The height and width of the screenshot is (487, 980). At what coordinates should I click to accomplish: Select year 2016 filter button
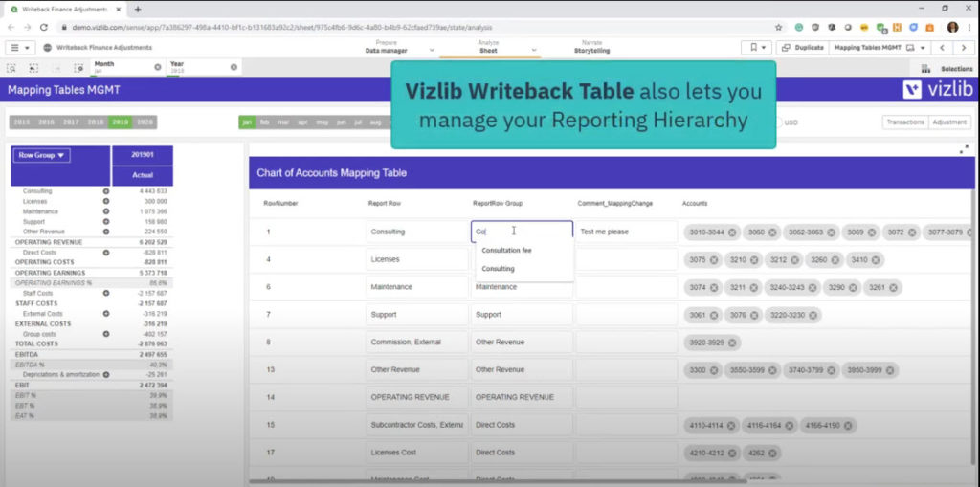(46, 122)
